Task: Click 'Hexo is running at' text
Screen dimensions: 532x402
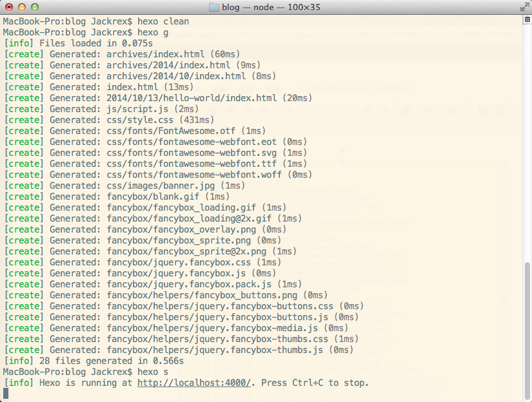Action: click(86, 383)
